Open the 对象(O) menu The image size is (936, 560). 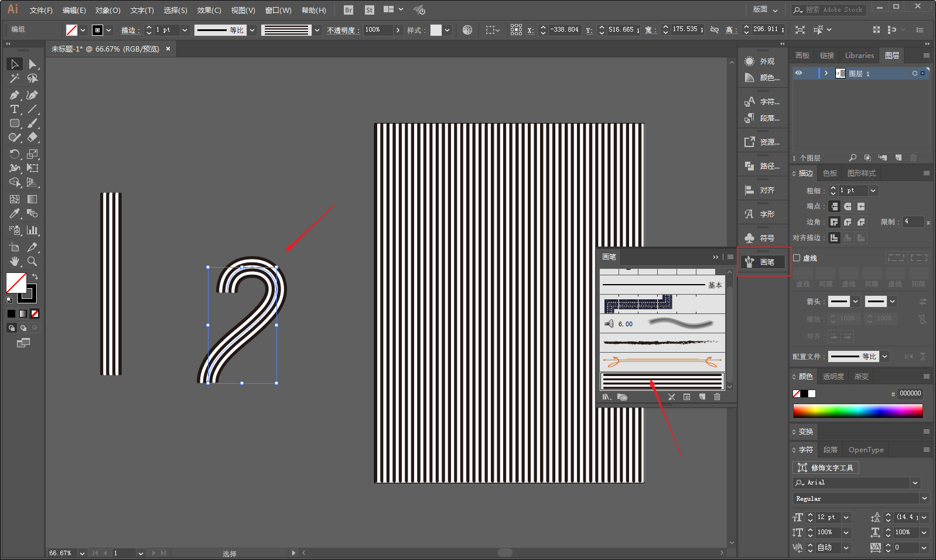point(108,11)
